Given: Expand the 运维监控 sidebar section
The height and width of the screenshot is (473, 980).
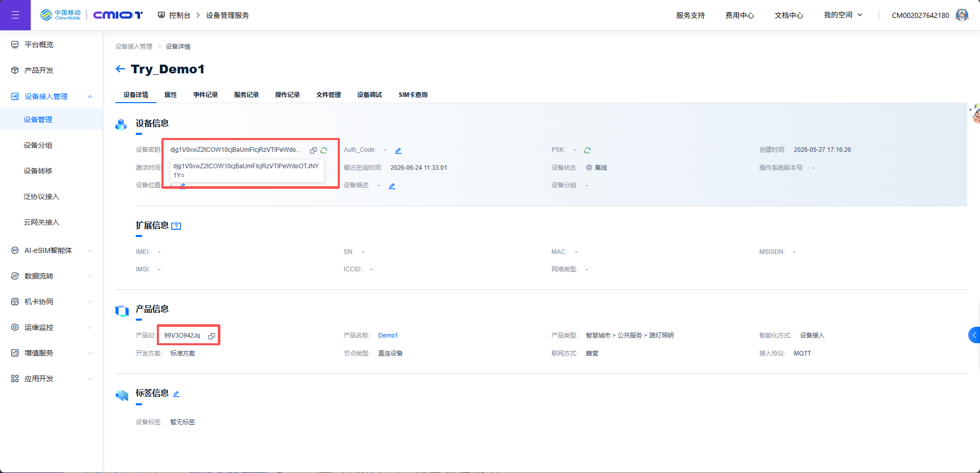Looking at the screenshot, I should (x=90, y=327).
